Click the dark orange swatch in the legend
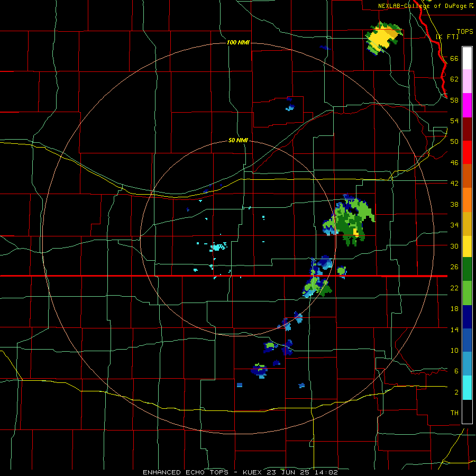The height and width of the screenshot is (476, 476). click(x=467, y=176)
